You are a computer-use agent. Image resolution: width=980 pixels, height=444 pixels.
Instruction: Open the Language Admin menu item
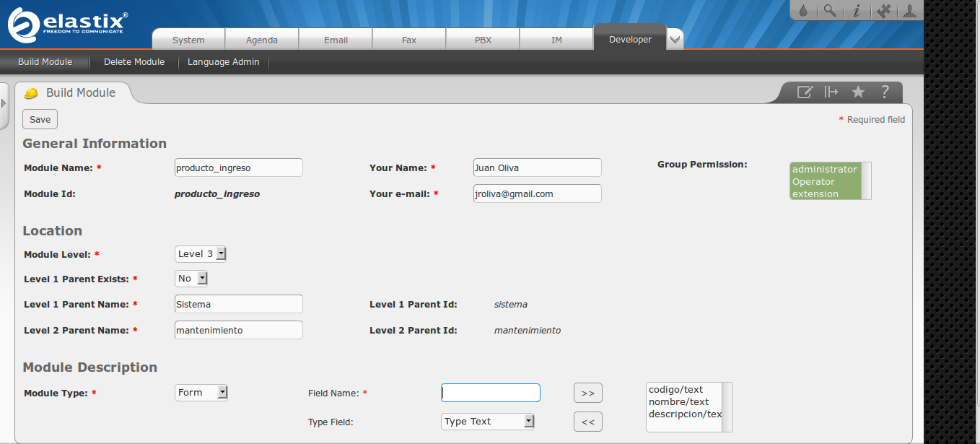(223, 62)
